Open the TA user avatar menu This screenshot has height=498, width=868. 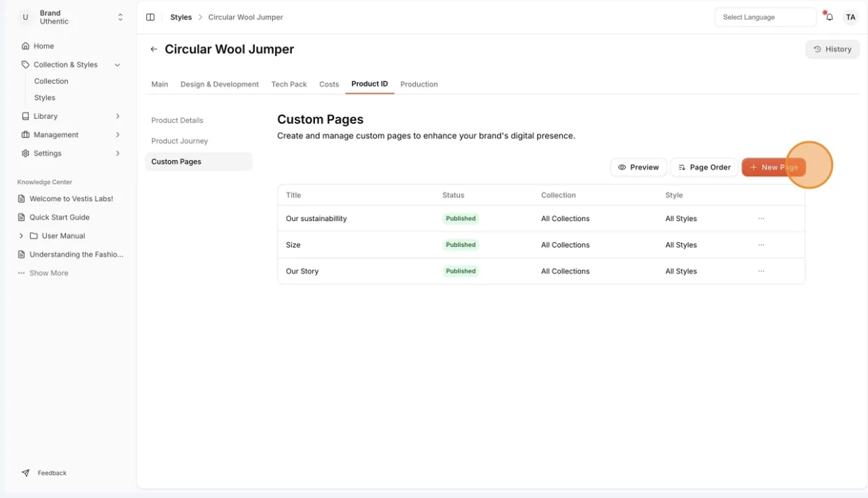coord(850,17)
